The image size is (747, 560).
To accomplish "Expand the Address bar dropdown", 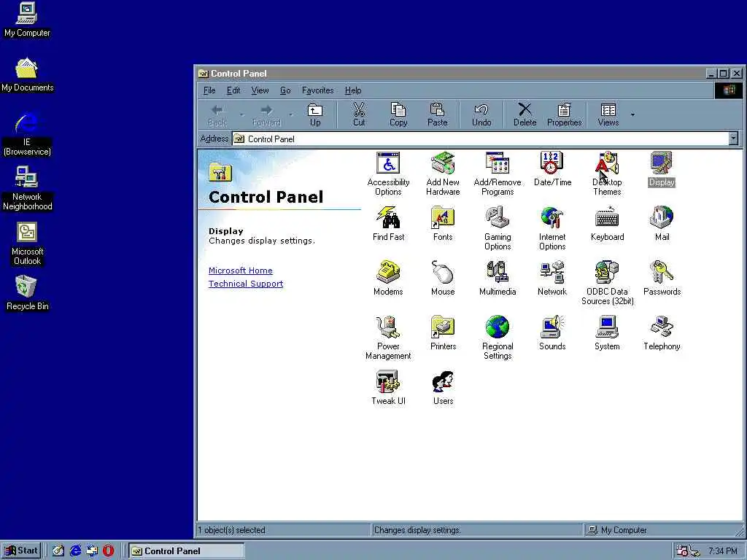I will click(733, 139).
